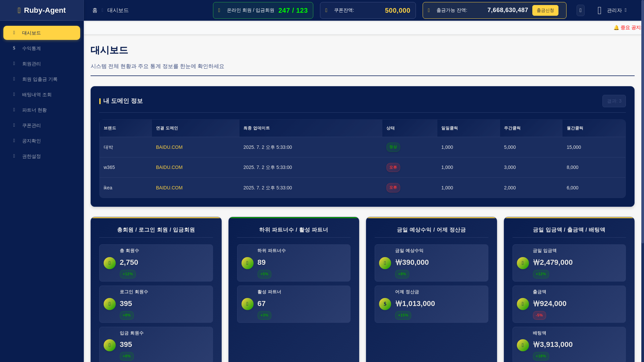Viewport: 644px width, 362px height.
Task: Open 수익통계 in the sidebar
Action: click(42, 48)
